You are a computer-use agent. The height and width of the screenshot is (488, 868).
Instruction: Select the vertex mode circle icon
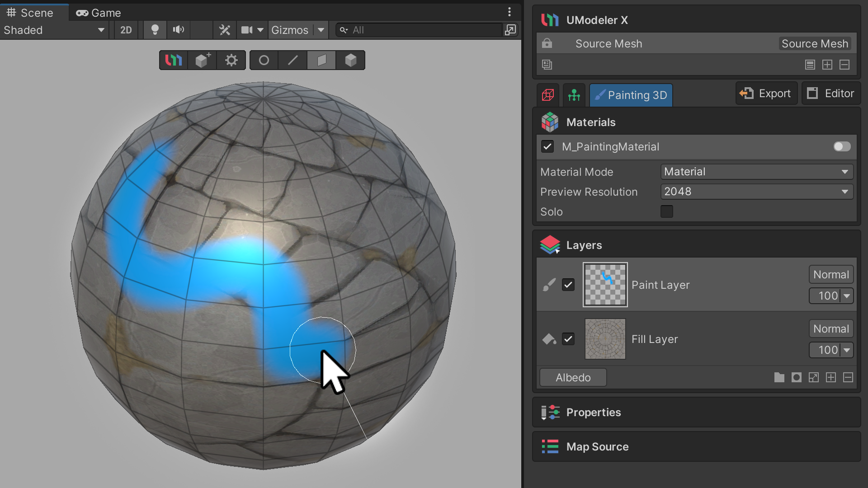click(x=264, y=60)
